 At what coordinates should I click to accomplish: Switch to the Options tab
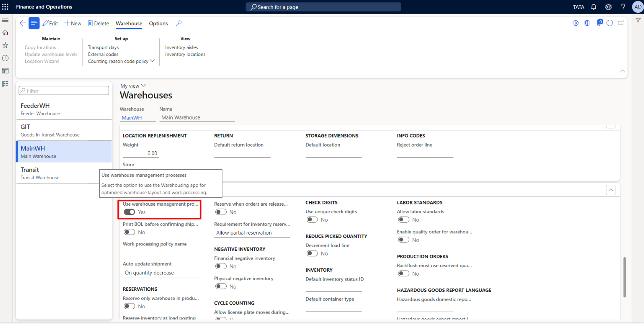coord(158,23)
